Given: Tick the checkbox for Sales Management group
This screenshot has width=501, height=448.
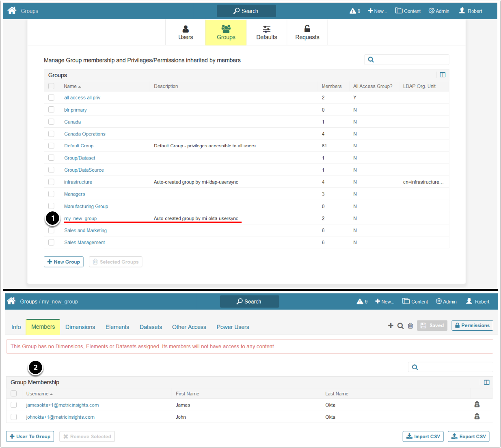Looking at the screenshot, I should click(51, 242).
